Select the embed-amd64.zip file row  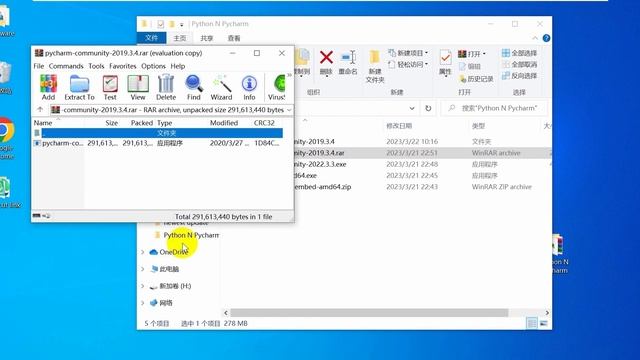(422, 187)
